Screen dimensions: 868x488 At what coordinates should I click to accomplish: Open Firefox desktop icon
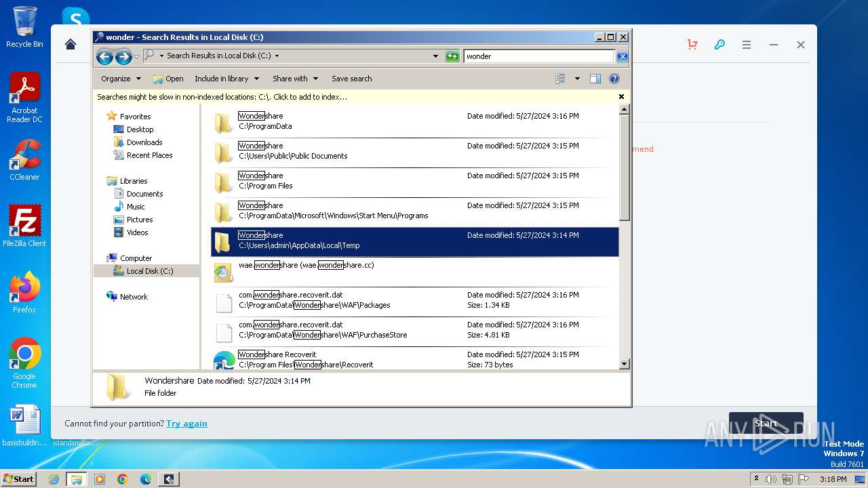pos(24,293)
